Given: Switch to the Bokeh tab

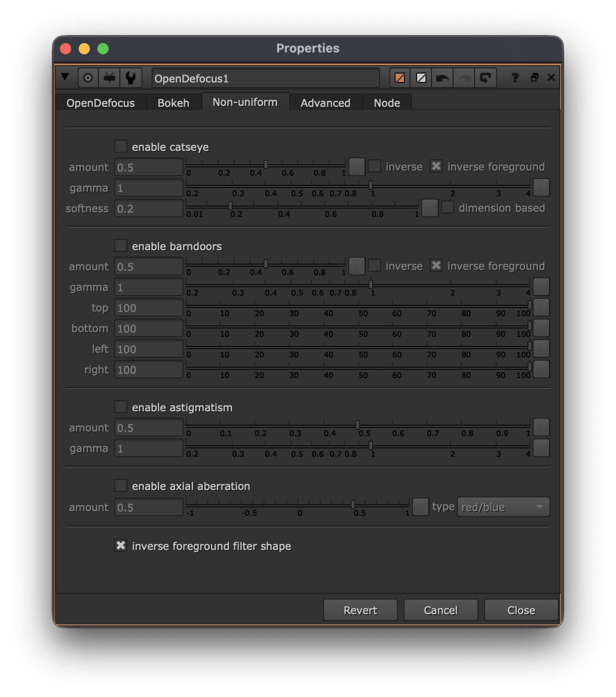Looking at the screenshot, I should [173, 103].
